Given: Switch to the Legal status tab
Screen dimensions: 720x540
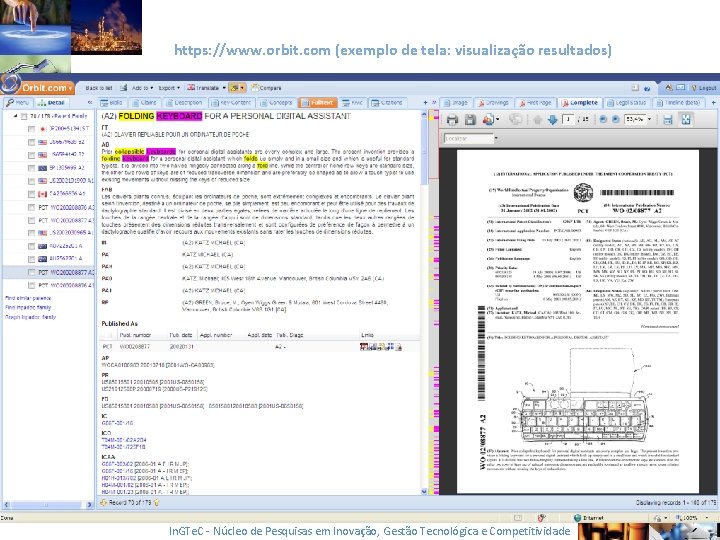Looking at the screenshot, I should tap(628, 103).
